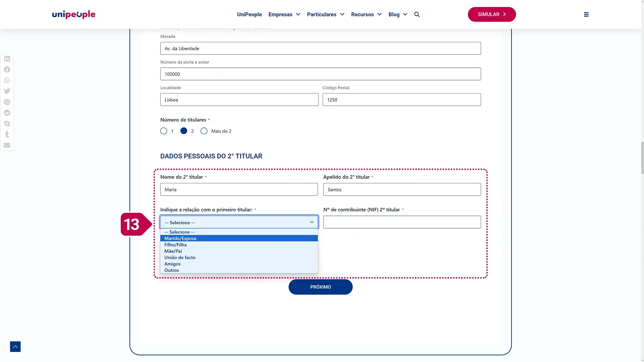Choose 'União de facto' from the list
Viewport: 644px width, 362px height.
coord(180,257)
